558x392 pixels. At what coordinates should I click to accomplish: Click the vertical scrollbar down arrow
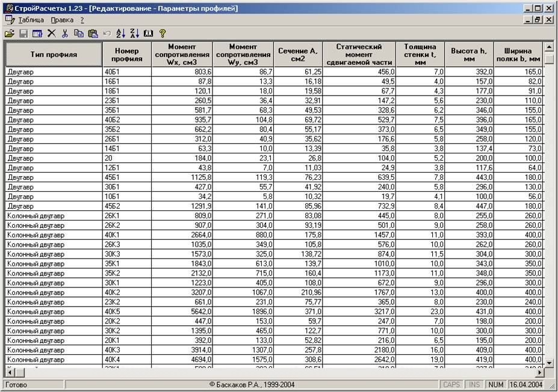tap(549, 363)
